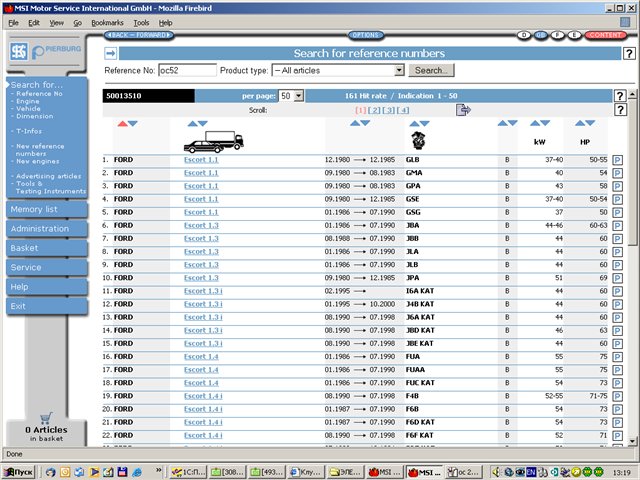Sort vehicle model column ascending
This screenshot has width=640, height=480.
click(x=193, y=124)
